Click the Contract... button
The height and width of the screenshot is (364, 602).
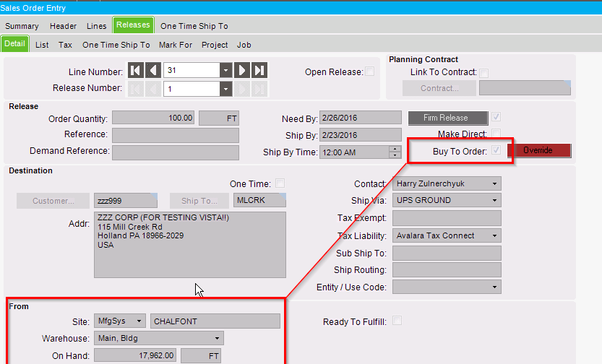[x=439, y=88]
